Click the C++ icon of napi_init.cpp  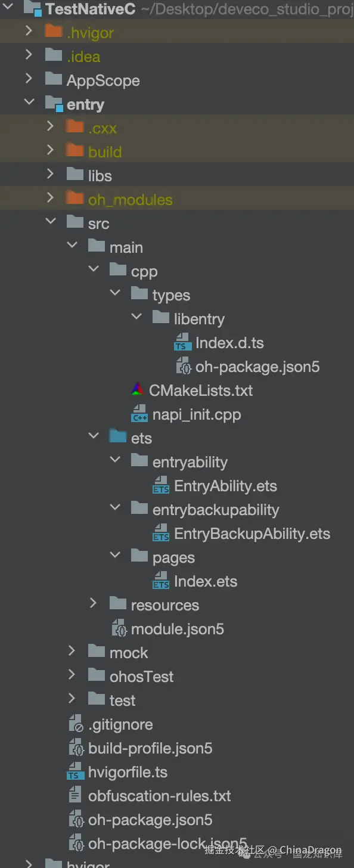click(139, 414)
